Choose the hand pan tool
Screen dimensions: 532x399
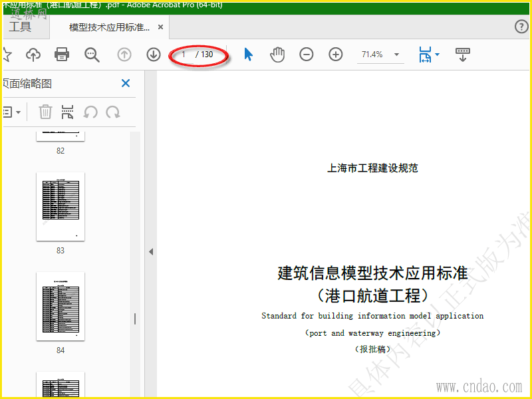277,55
